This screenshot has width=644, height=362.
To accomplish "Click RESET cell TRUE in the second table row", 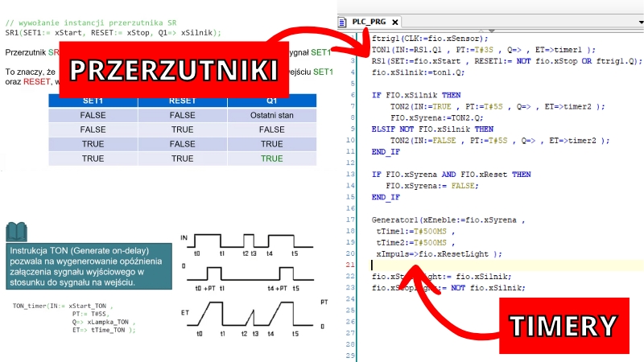I will pyautogui.click(x=183, y=130).
